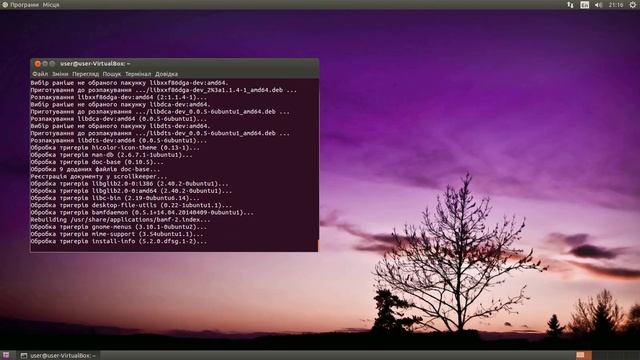Open the Місця places menu
This screenshot has width=640, height=360.
pyautogui.click(x=51, y=5)
